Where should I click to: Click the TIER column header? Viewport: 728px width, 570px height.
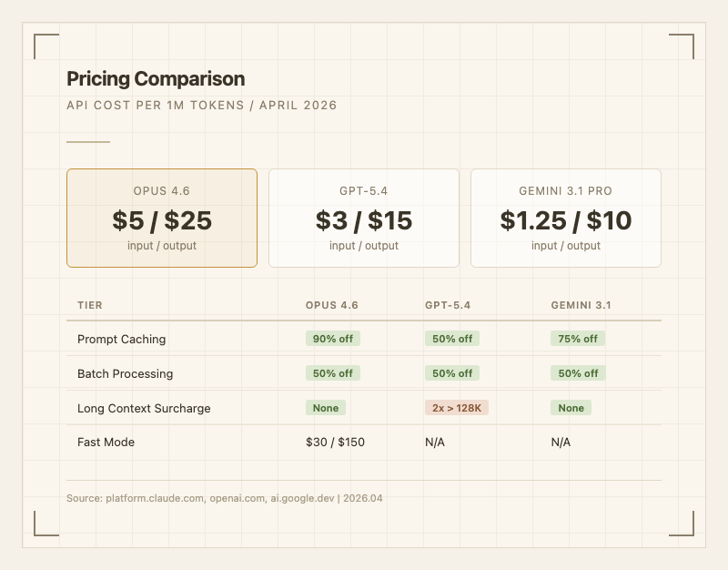pyautogui.click(x=90, y=305)
